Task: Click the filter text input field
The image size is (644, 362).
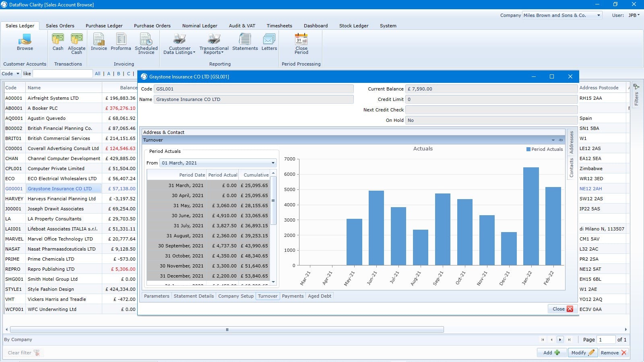Action: pyautogui.click(x=62, y=74)
